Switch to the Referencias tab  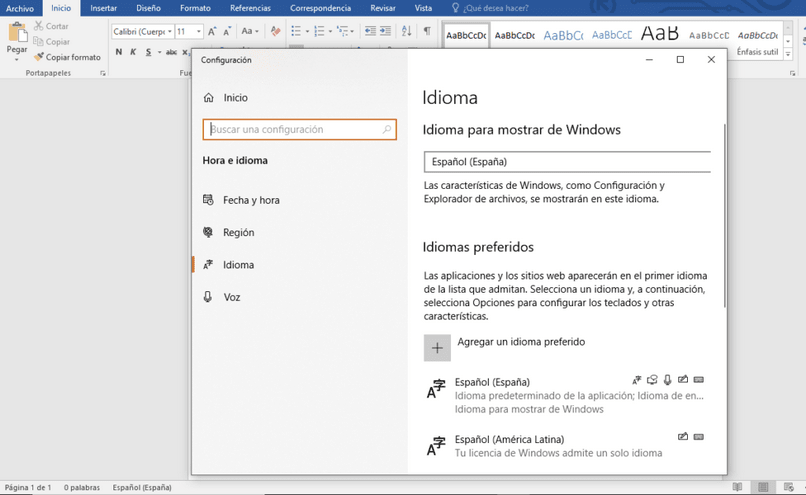(250, 8)
